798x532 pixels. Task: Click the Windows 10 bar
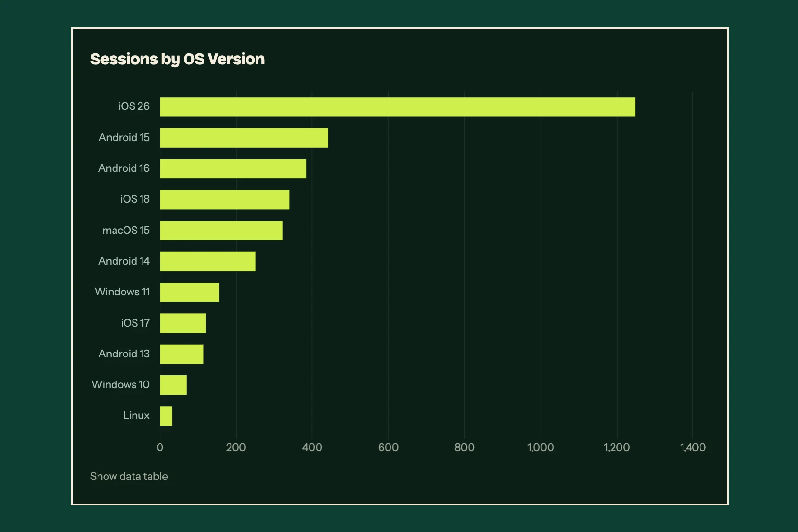(173, 385)
